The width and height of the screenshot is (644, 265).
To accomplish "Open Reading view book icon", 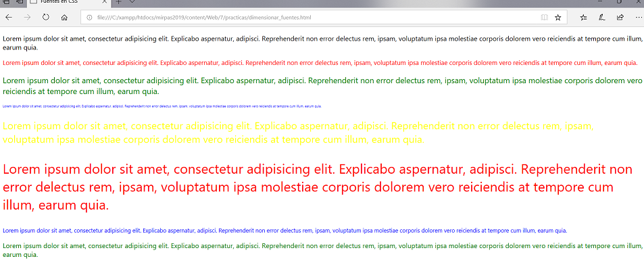I will [x=544, y=18].
